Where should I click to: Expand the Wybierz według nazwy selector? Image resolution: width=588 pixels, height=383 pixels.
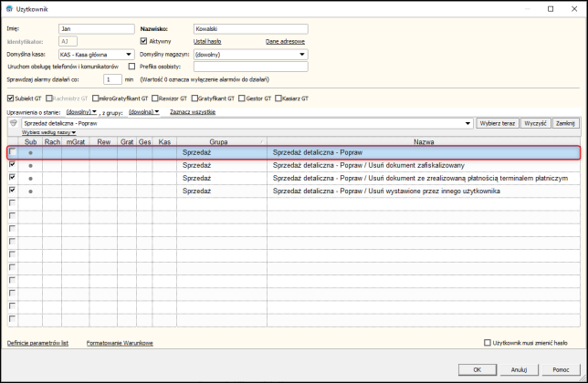tap(48, 132)
